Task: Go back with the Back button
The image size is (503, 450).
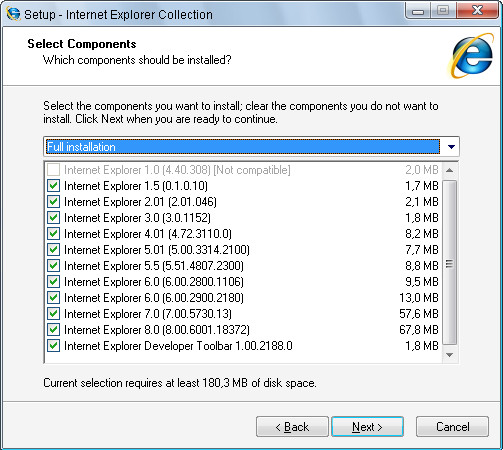Action: [x=292, y=427]
